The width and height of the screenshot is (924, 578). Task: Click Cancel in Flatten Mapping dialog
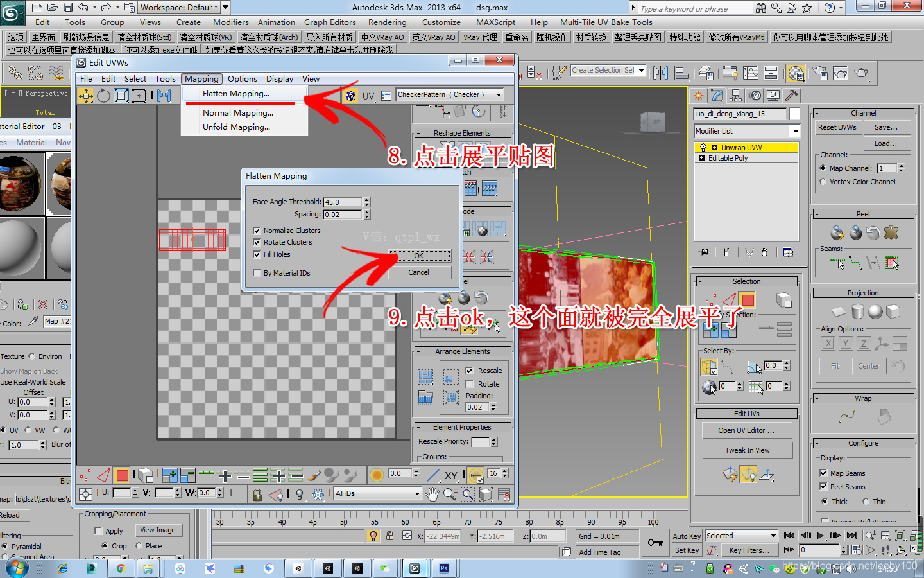point(418,272)
